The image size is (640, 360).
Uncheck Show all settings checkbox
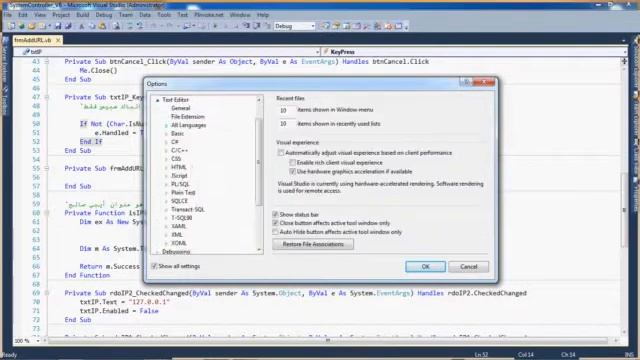coord(154,266)
